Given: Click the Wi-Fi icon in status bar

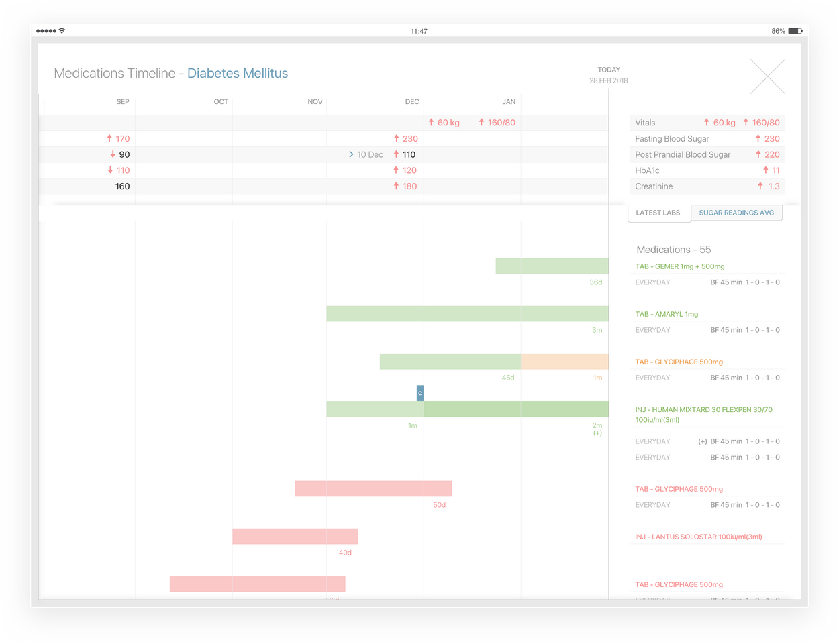Looking at the screenshot, I should point(62,31).
